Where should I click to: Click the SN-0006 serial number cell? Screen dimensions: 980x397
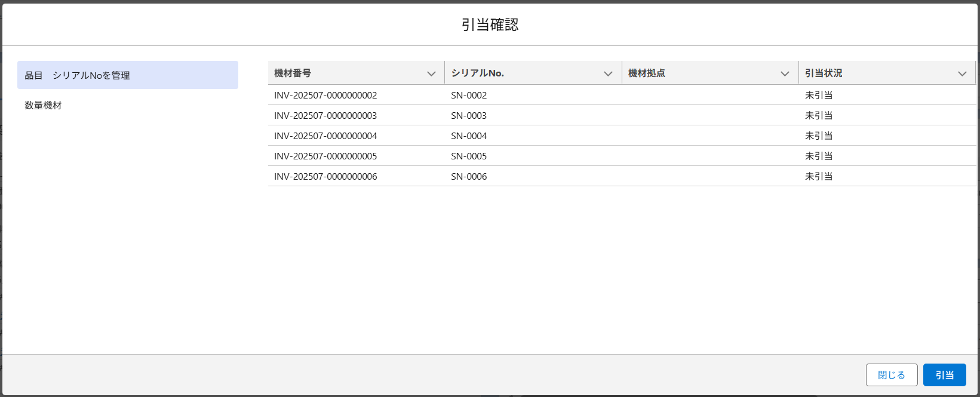point(469,176)
